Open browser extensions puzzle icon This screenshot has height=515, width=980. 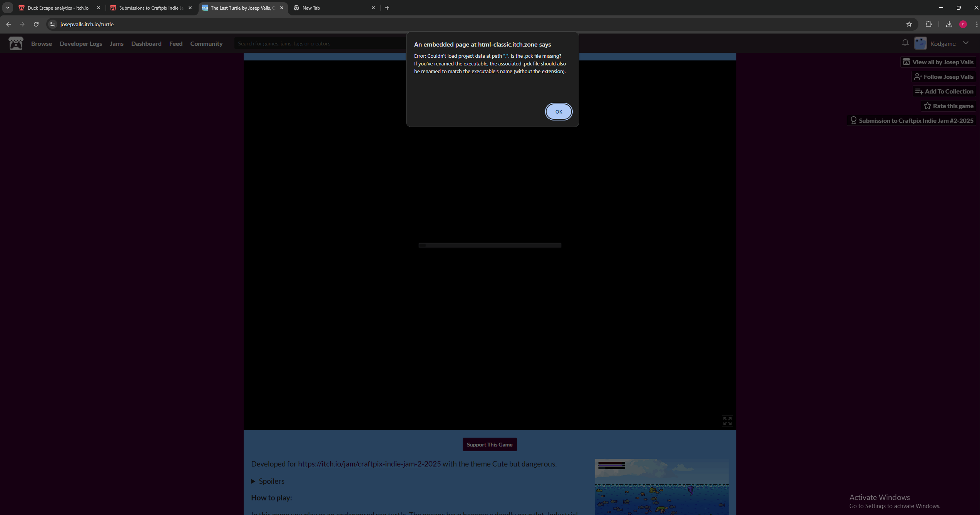point(928,24)
